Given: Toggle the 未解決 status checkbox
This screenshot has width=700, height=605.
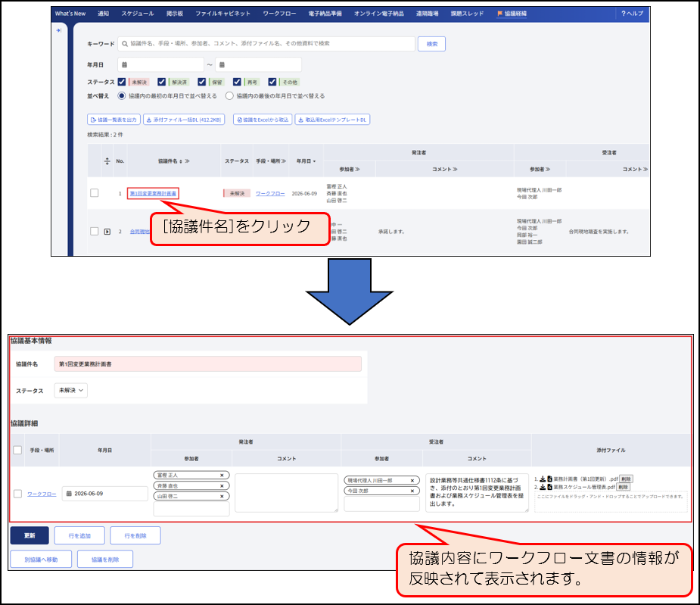Looking at the screenshot, I should point(121,82).
